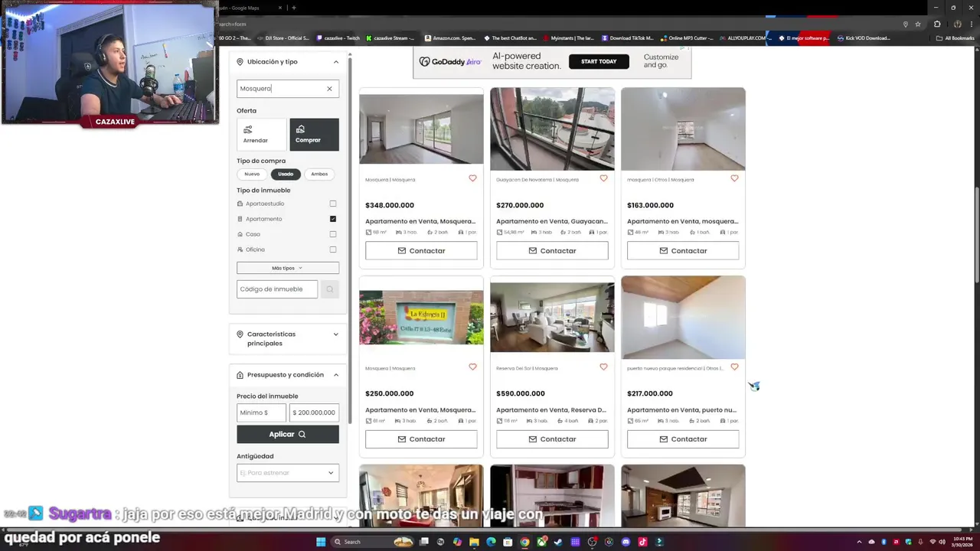980x551 pixels.
Task: Switch to the Arrendar offer tab
Action: click(x=261, y=135)
